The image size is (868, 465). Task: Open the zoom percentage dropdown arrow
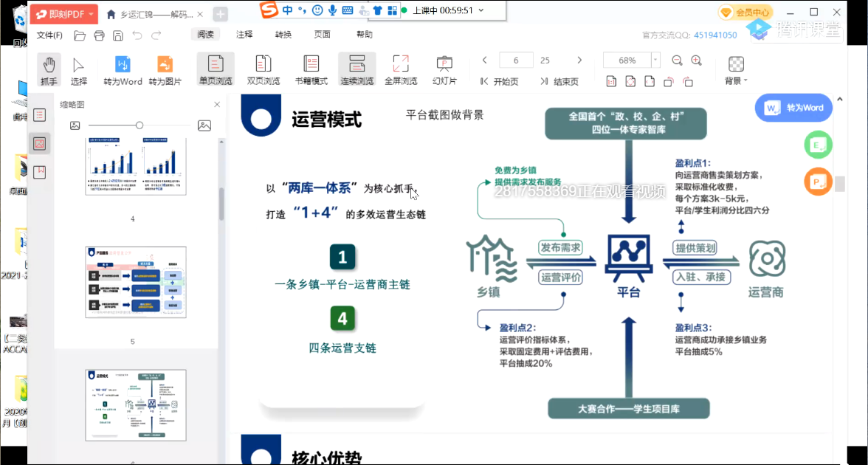pyautogui.click(x=655, y=61)
